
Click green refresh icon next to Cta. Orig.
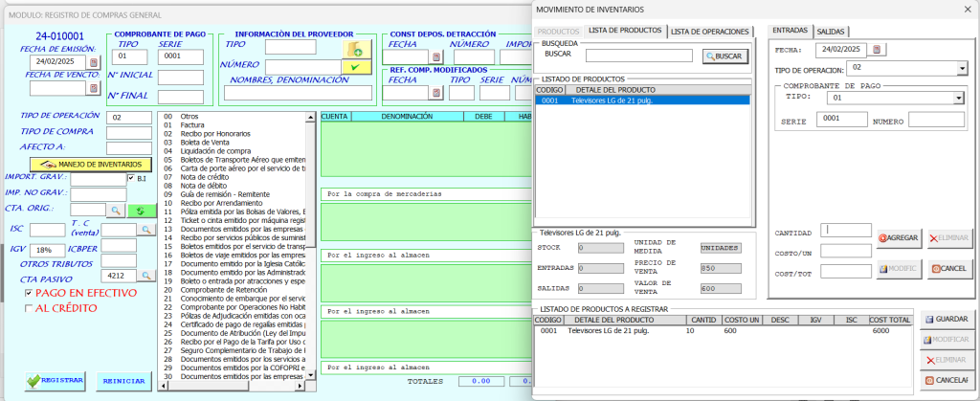[142, 210]
